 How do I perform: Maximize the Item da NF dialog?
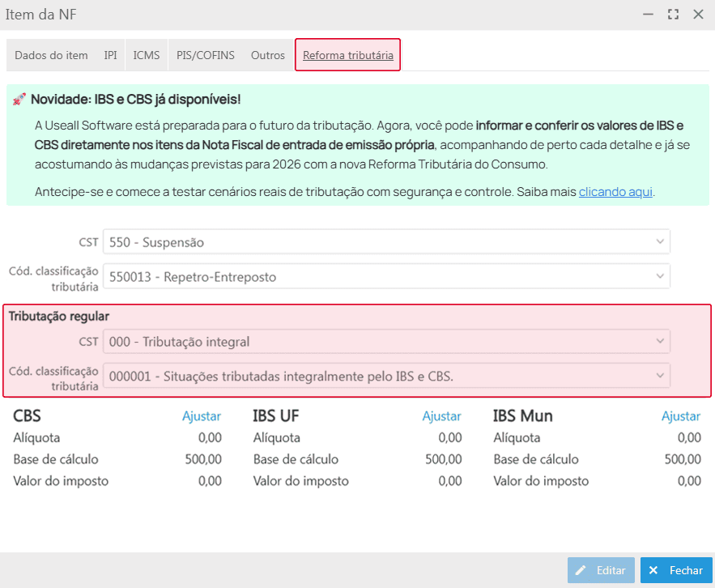click(x=673, y=15)
